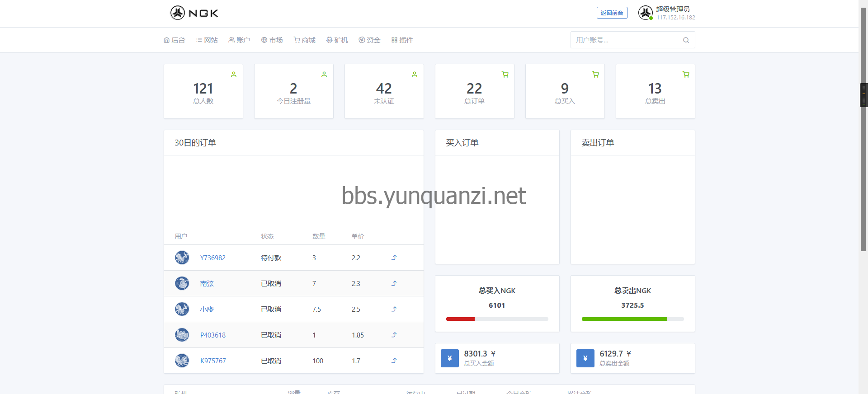This screenshot has width=868, height=394.
Task: Click the user icon on 总人数 card
Action: tap(234, 75)
